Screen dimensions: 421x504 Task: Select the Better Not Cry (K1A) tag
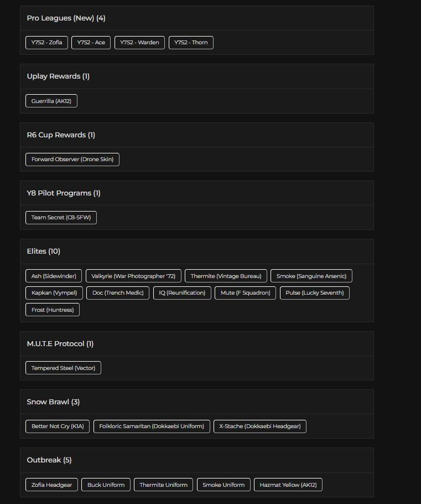(x=58, y=426)
